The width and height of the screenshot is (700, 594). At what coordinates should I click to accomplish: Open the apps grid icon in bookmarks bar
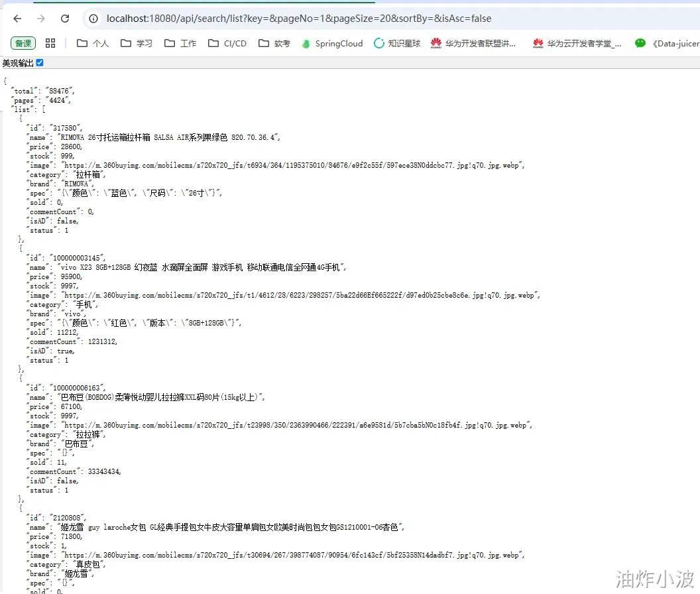pyautogui.click(x=50, y=43)
